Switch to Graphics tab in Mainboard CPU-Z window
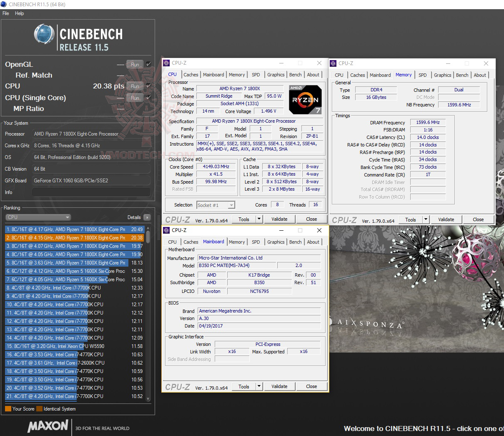 [x=276, y=242]
